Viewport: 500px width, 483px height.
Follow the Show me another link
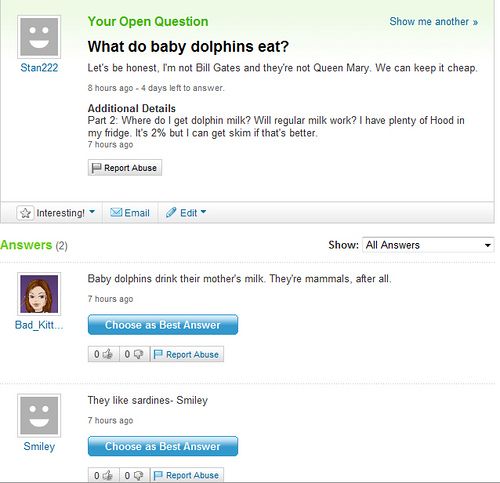(x=434, y=22)
